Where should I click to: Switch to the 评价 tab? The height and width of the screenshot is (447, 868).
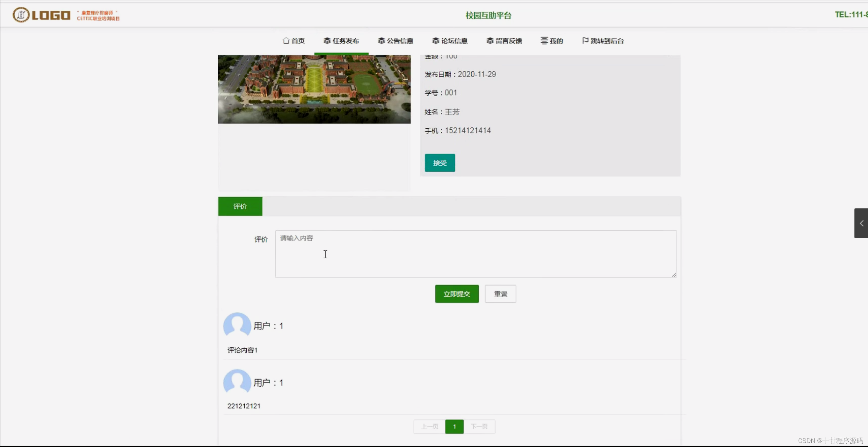[x=240, y=206]
